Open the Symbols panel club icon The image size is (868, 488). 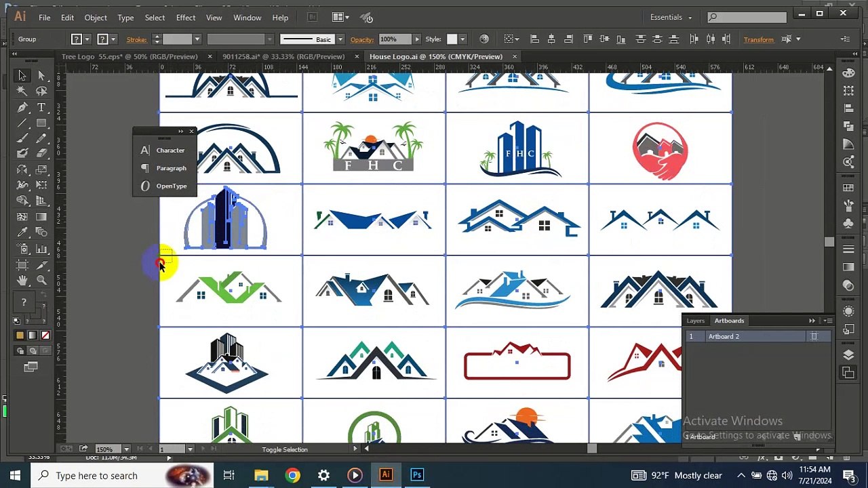(x=848, y=223)
